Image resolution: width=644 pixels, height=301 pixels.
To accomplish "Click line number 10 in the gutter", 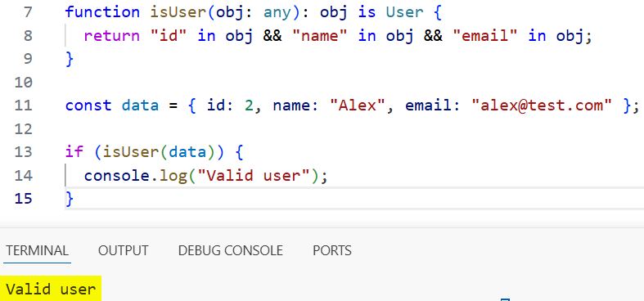I will click(23, 82).
